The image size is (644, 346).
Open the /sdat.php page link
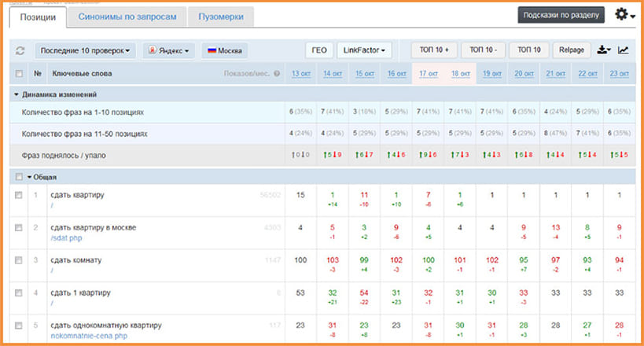pos(66,238)
